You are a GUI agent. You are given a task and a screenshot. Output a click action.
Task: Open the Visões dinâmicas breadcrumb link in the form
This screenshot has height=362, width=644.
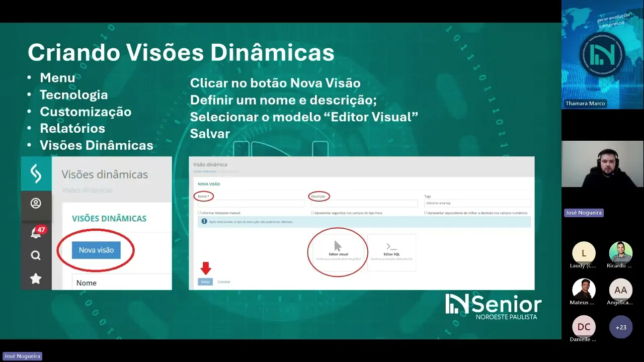point(204,171)
